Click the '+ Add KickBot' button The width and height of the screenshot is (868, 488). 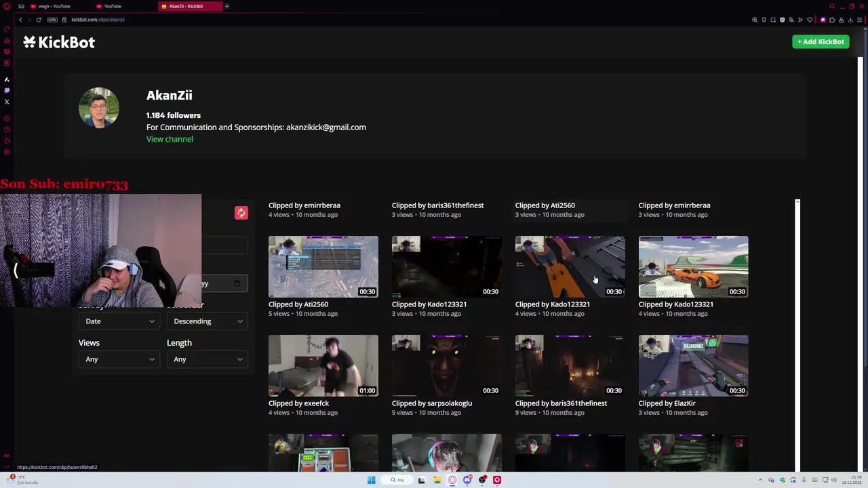pos(821,41)
